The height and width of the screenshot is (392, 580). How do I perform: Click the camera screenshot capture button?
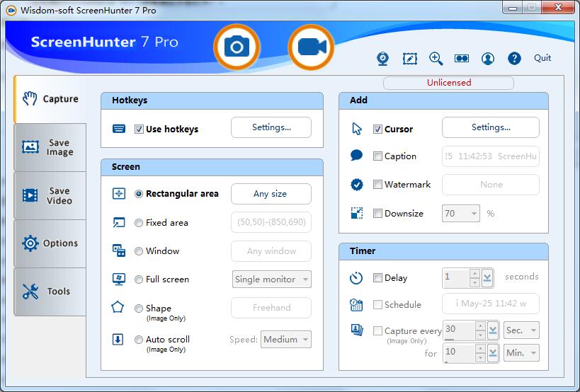tap(237, 47)
